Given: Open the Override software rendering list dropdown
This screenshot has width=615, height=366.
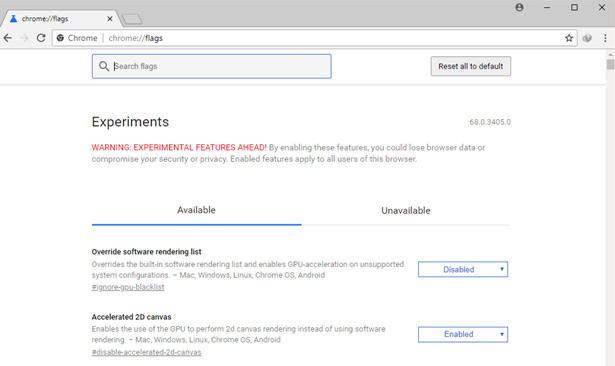Looking at the screenshot, I should pyautogui.click(x=463, y=269).
